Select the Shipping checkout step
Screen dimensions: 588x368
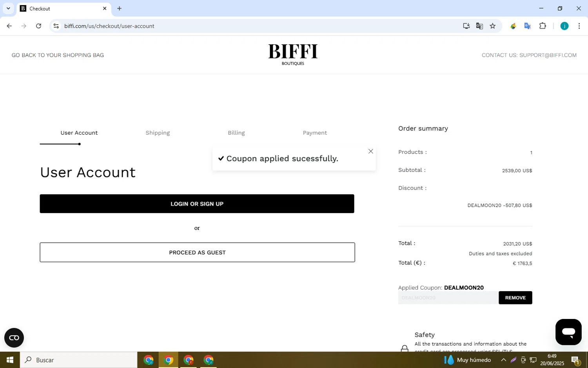[x=158, y=133]
